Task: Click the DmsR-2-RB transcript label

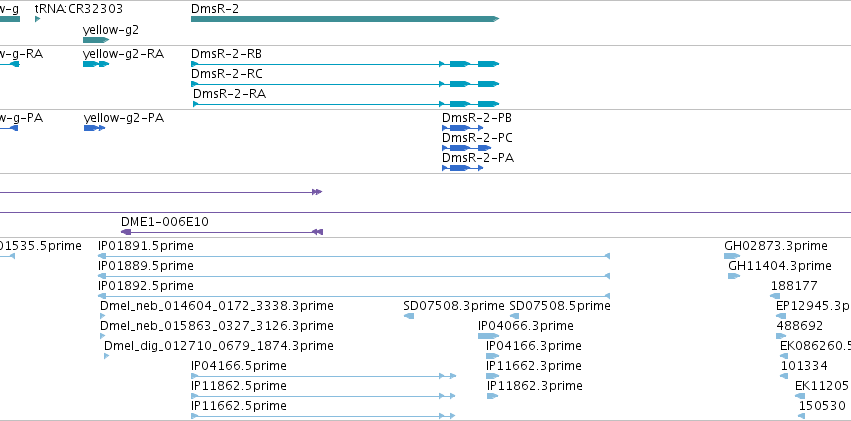Action: click(x=226, y=54)
